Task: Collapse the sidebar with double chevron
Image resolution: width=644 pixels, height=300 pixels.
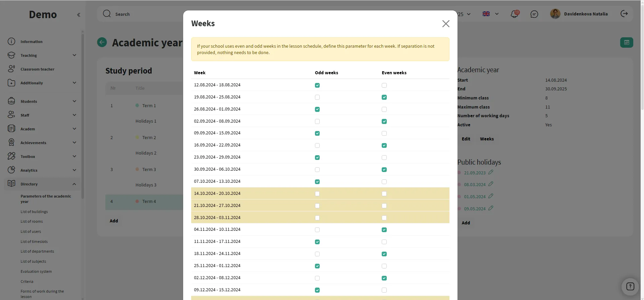Action: click(x=78, y=15)
